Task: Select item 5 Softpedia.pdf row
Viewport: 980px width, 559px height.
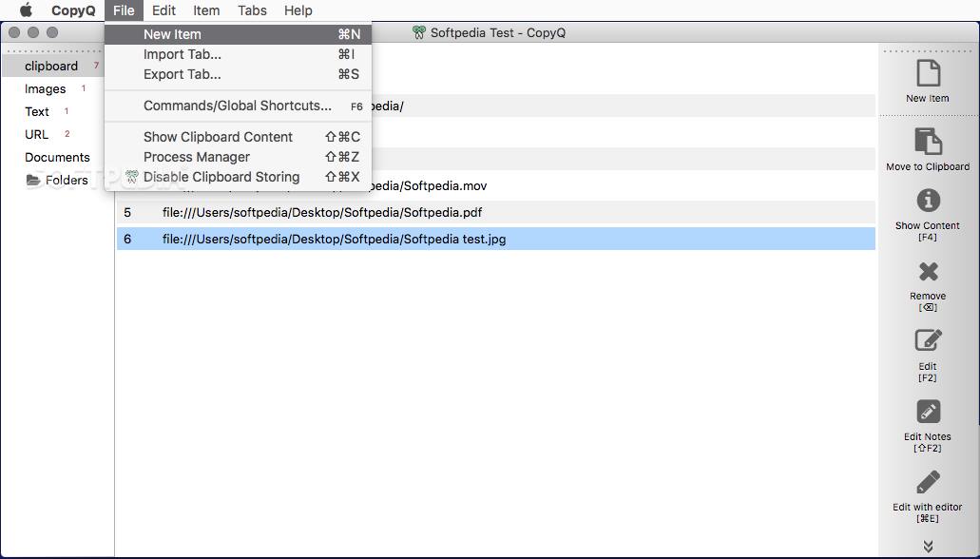Action: pyautogui.click(x=495, y=212)
